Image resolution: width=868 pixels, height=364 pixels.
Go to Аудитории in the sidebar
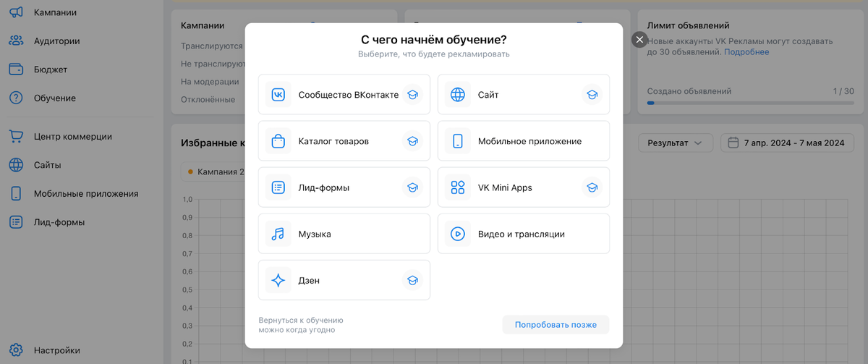point(56,41)
